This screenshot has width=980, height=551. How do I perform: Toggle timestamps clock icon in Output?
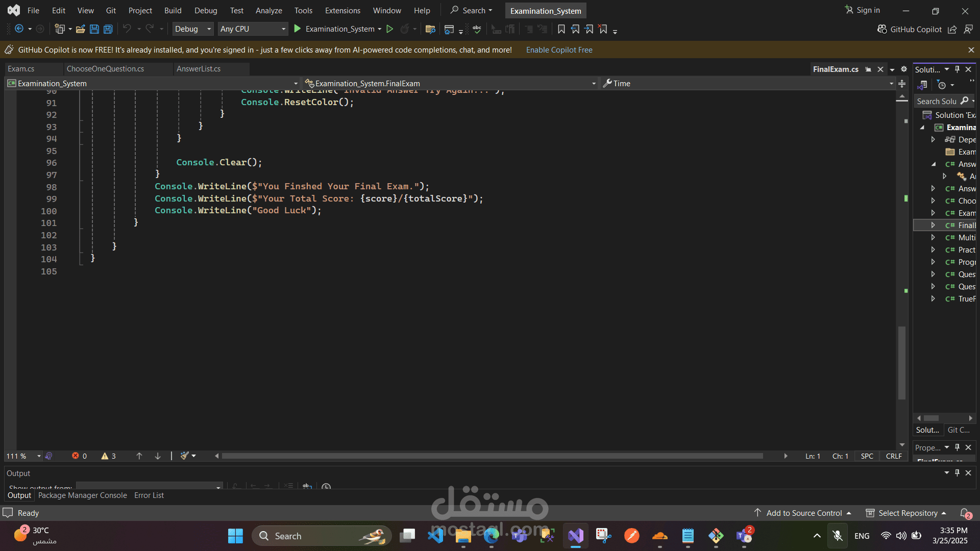[x=326, y=487]
